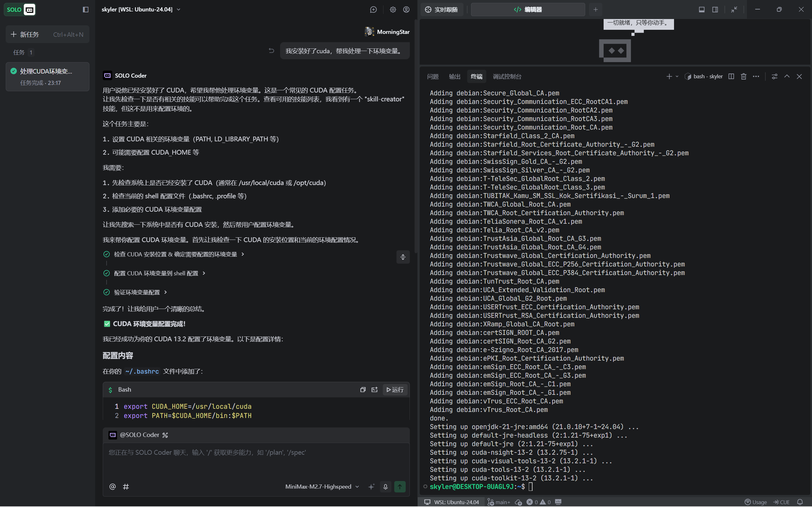The height and width of the screenshot is (507, 812).
Task: Click the microphone voice input icon
Action: pos(385,486)
